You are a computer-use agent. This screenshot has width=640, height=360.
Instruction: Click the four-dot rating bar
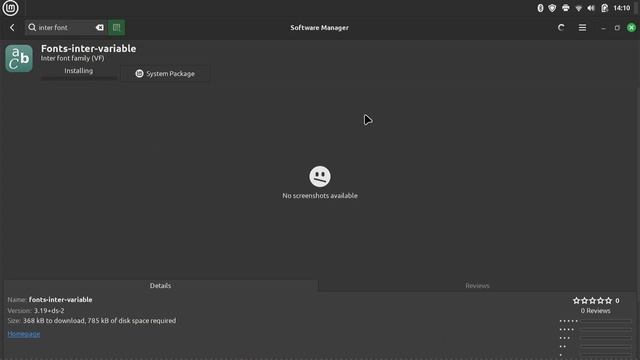[606, 329]
